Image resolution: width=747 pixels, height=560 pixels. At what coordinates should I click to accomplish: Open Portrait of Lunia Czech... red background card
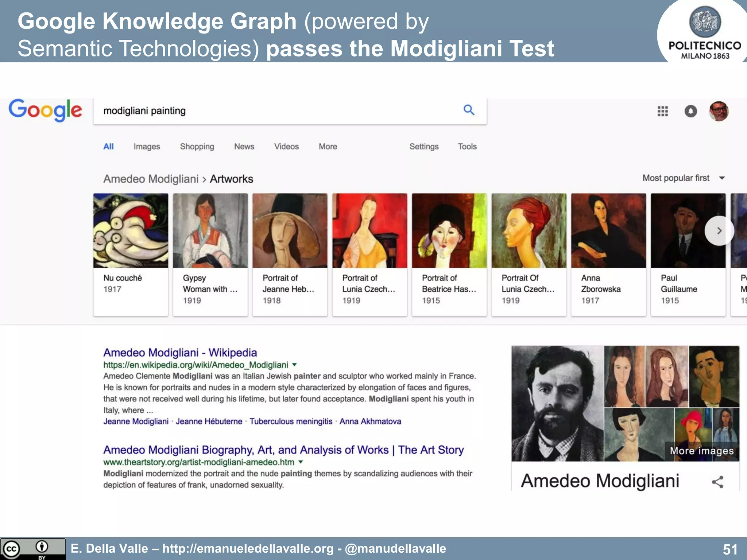[x=369, y=254]
